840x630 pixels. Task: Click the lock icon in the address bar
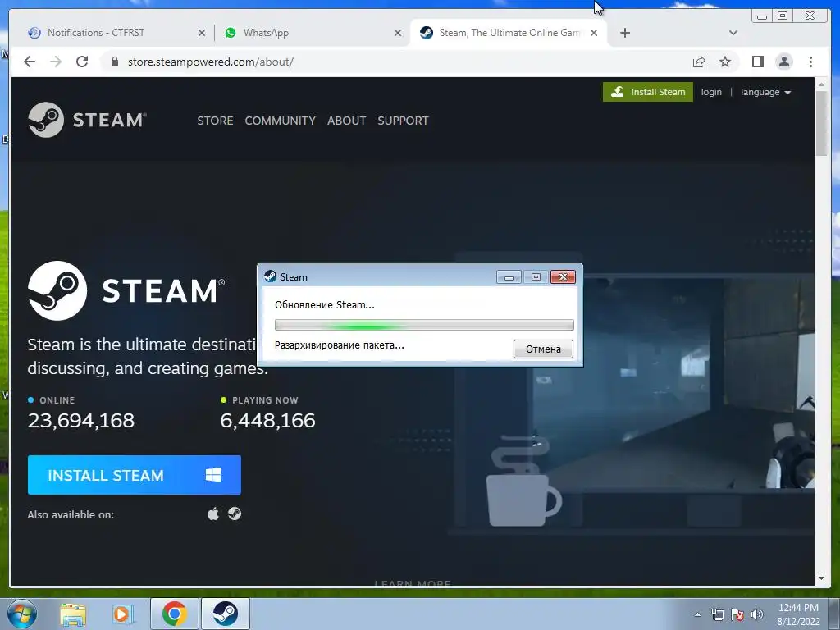(x=114, y=62)
